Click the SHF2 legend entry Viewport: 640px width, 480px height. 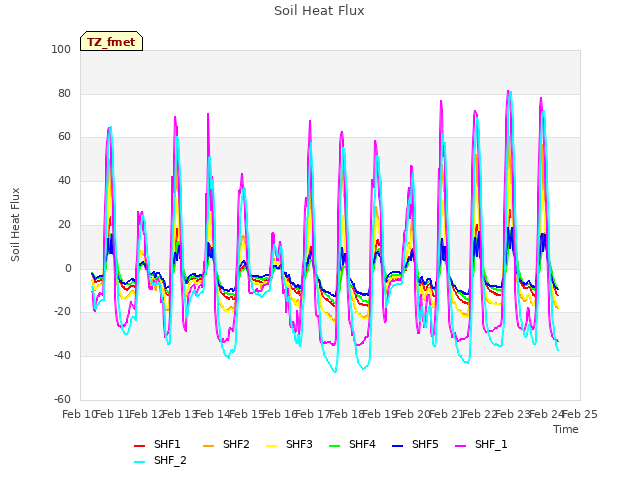226,444
